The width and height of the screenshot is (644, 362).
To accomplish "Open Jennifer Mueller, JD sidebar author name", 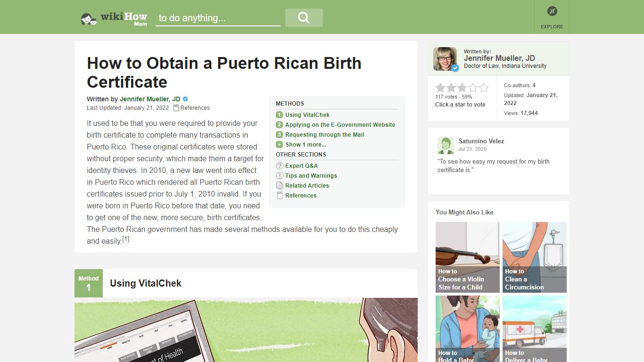I will [x=499, y=58].
